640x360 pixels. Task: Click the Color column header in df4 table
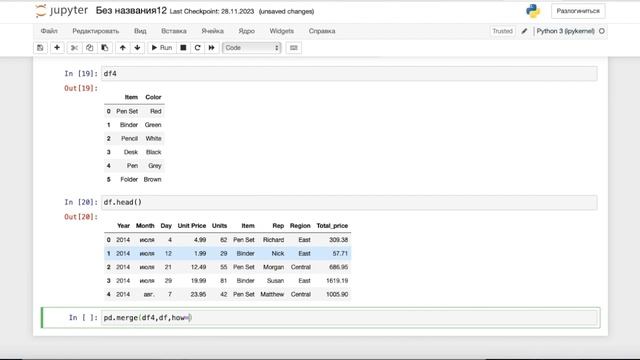click(x=153, y=97)
